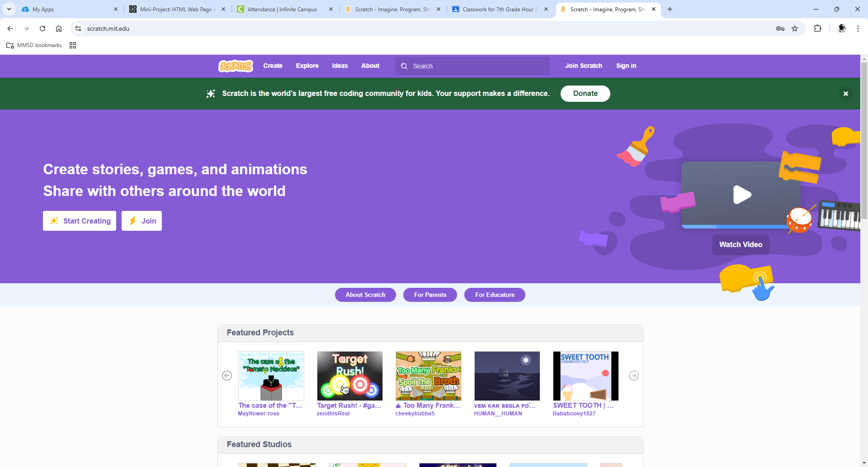Show previous featured projects
The width and height of the screenshot is (868, 467).
click(227, 376)
